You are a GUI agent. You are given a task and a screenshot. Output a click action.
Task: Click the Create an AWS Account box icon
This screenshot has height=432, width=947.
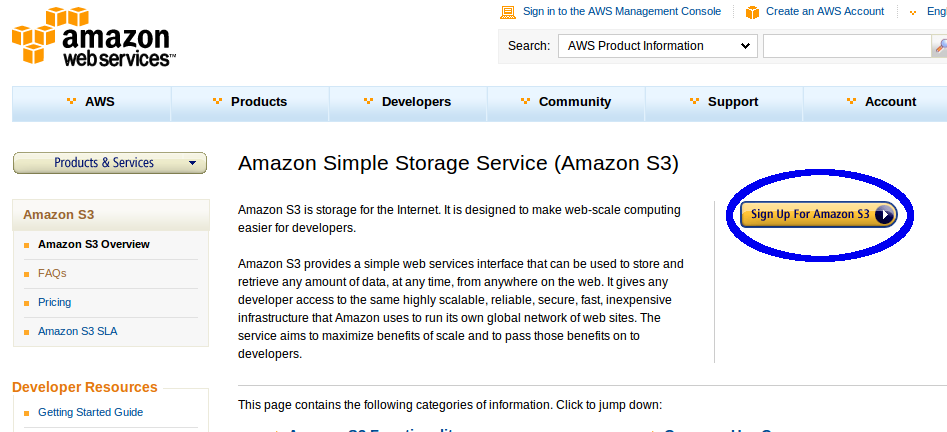click(x=753, y=12)
